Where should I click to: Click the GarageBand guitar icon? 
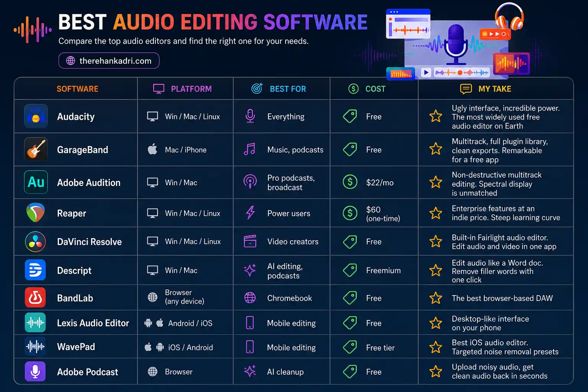(x=36, y=149)
